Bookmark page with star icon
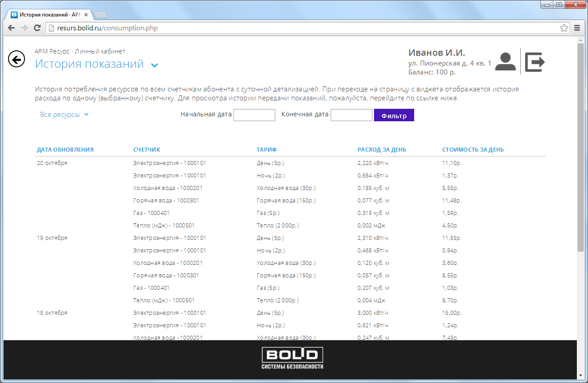 pos(564,28)
